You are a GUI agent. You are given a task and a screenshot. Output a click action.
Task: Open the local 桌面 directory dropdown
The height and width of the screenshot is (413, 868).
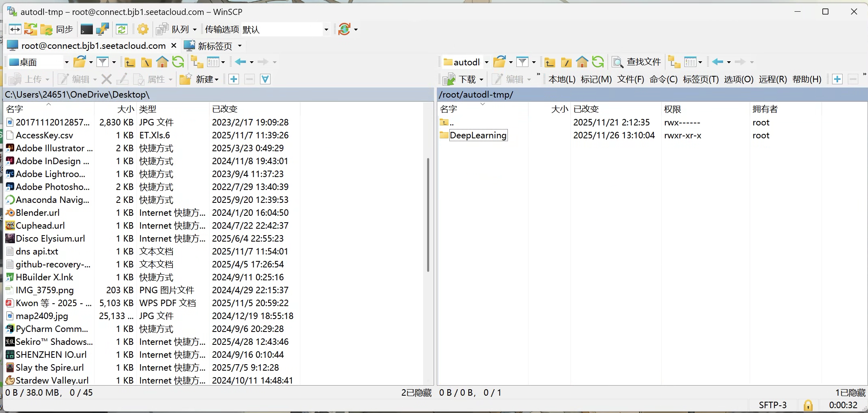coord(67,62)
